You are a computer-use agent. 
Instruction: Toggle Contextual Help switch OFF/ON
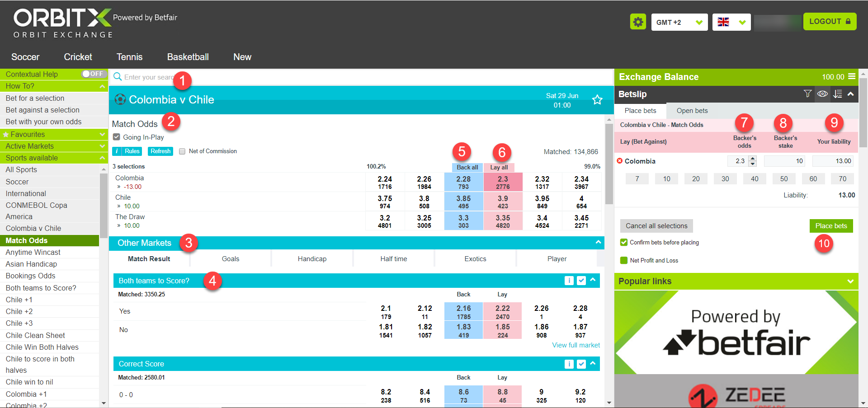coord(93,74)
